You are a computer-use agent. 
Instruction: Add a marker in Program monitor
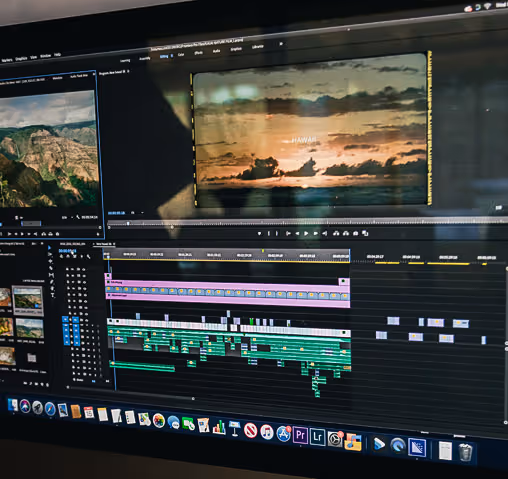(x=260, y=234)
